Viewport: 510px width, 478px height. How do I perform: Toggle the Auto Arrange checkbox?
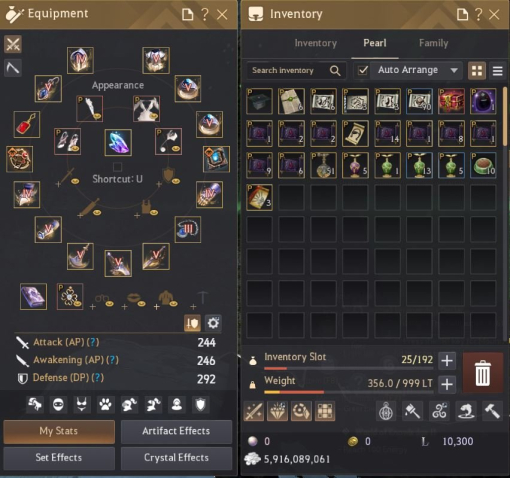[x=363, y=70]
